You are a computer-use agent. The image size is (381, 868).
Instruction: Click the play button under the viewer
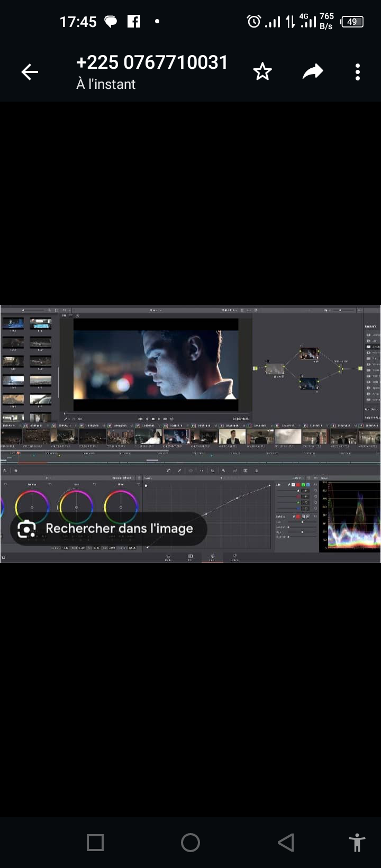click(x=159, y=419)
